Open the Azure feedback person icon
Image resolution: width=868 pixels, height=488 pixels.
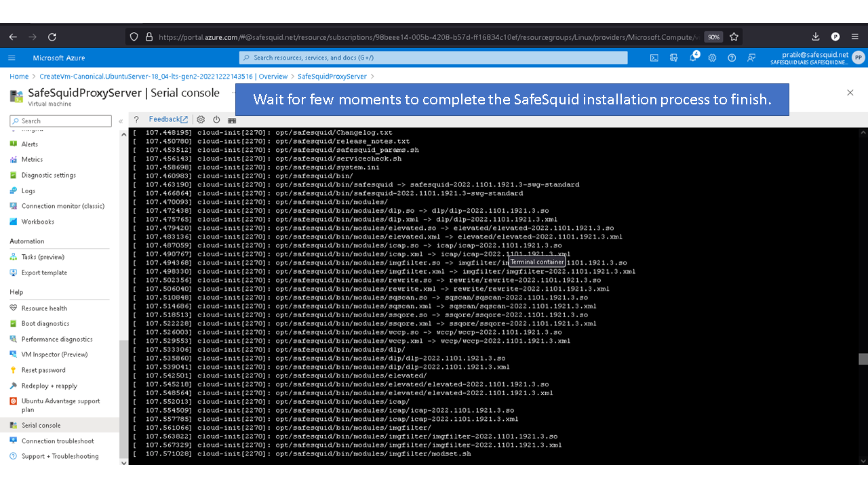pyautogui.click(x=751, y=58)
